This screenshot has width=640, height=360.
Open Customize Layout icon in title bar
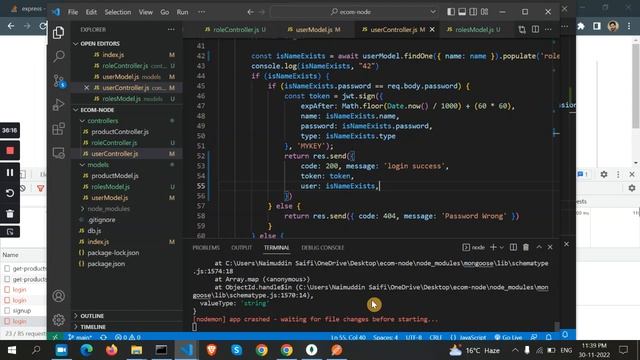pyautogui.click(x=484, y=12)
